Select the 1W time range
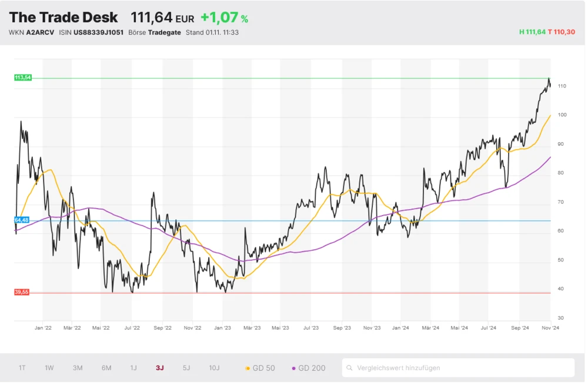 pos(49,368)
